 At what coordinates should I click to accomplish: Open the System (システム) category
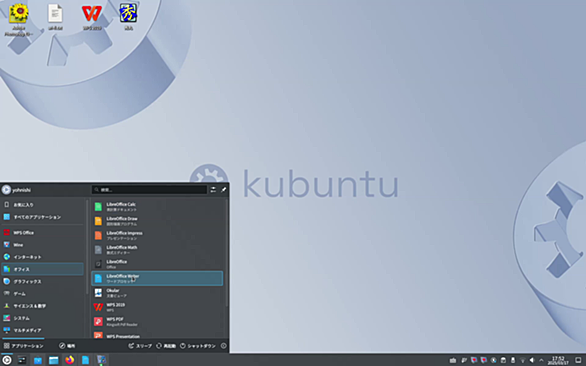(43, 318)
